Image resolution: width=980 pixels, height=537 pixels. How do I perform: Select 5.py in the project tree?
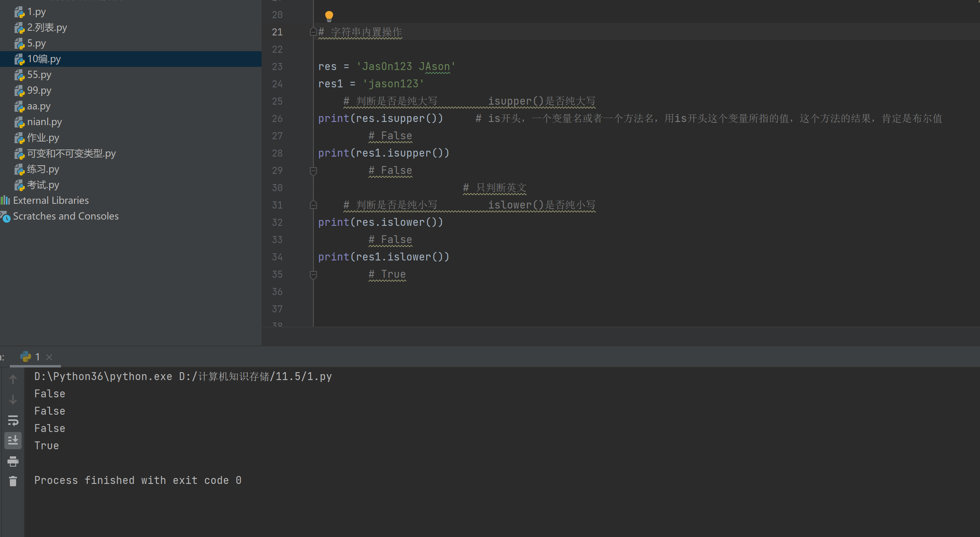(x=36, y=43)
